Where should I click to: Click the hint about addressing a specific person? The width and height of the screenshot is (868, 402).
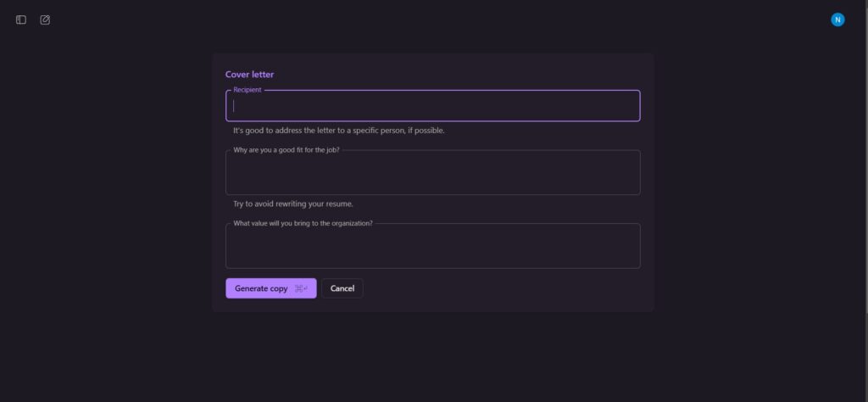click(x=339, y=131)
